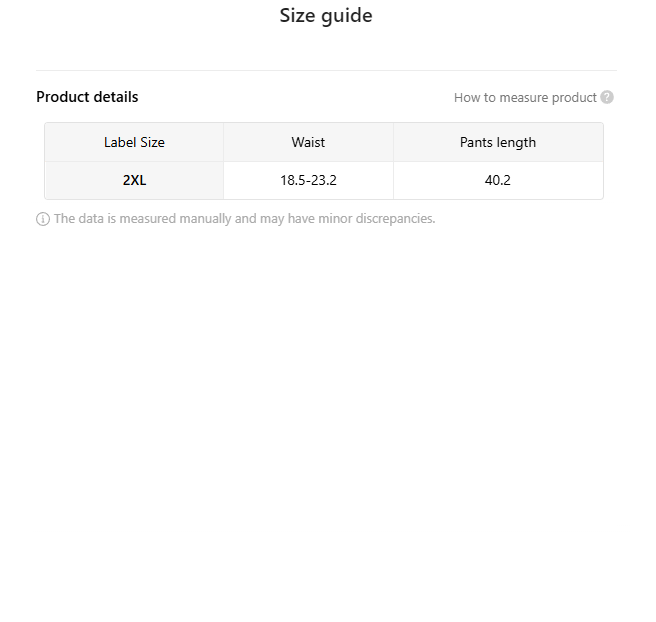Image resolution: width=656 pixels, height=622 pixels.
Task: Open the How to measure product link
Action: (x=525, y=98)
